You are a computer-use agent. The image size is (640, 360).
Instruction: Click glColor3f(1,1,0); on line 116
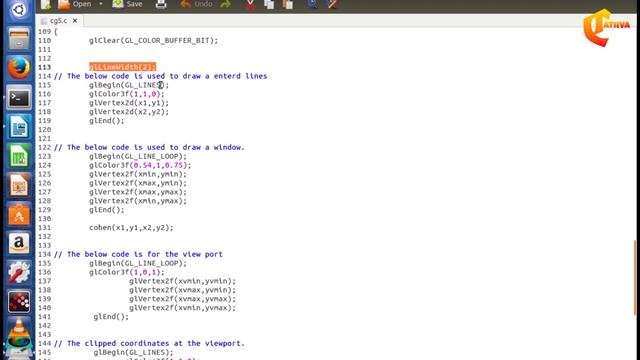127,94
